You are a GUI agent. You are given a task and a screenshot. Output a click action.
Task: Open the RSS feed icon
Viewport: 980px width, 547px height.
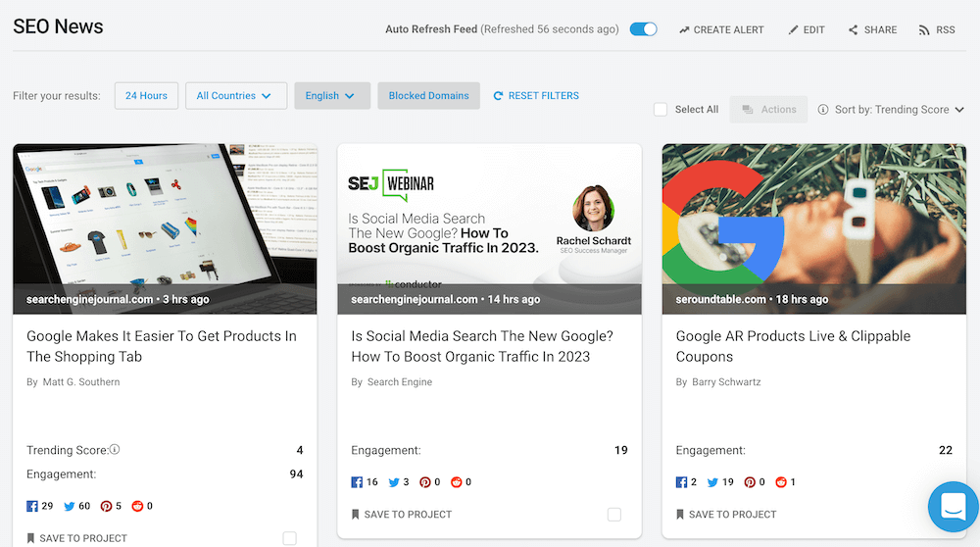point(924,30)
